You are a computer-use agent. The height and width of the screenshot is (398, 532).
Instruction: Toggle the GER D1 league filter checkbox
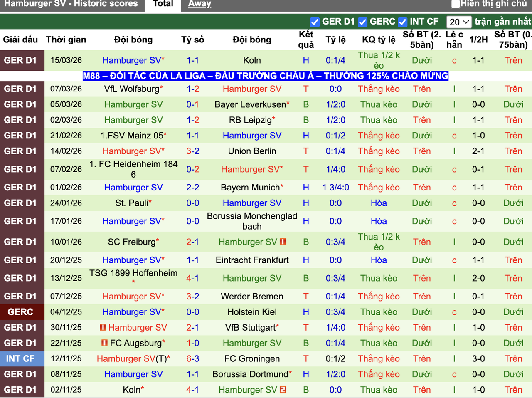tap(315, 22)
